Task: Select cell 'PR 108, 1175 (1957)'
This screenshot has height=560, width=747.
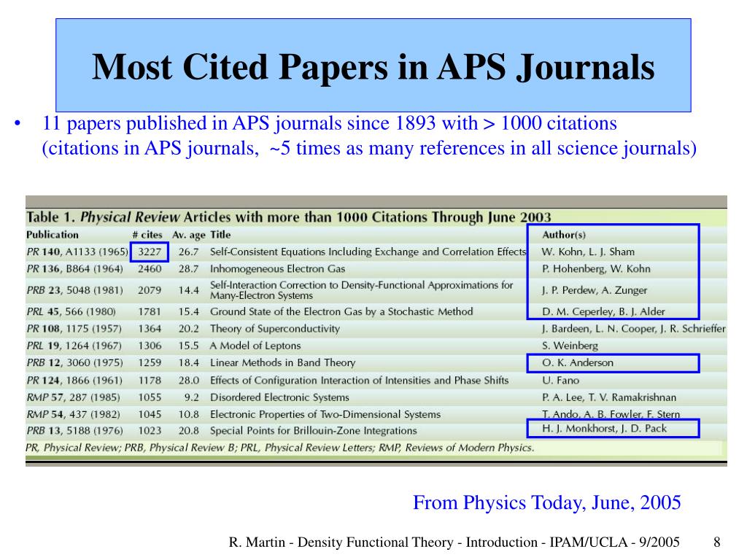Action: [74, 329]
